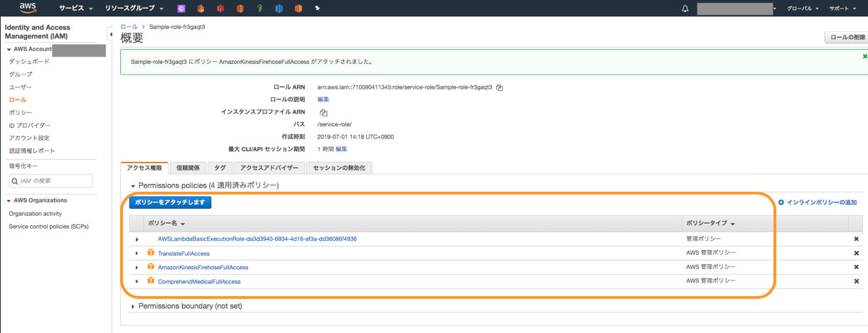Detach TranslateFullAccess policy with its X

(x=857, y=253)
